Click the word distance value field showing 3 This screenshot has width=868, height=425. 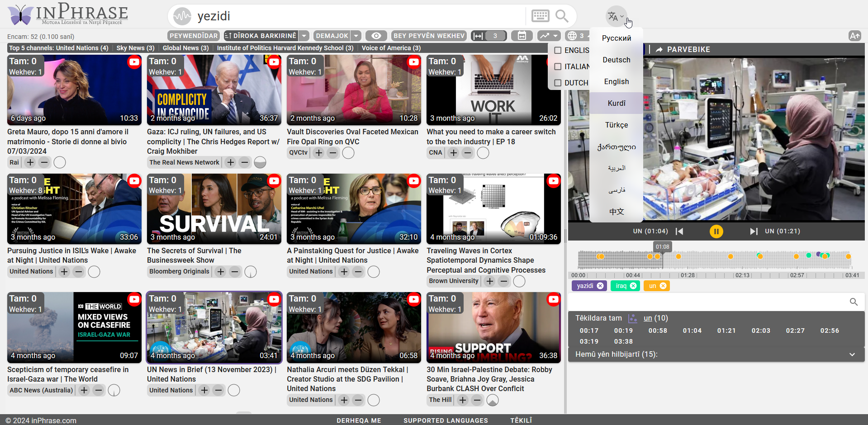(x=495, y=36)
